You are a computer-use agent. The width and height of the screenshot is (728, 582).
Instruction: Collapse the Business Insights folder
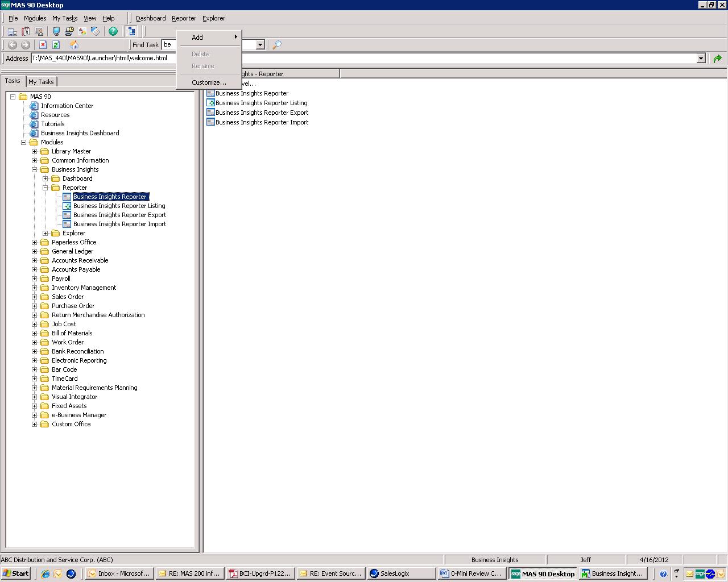click(35, 169)
